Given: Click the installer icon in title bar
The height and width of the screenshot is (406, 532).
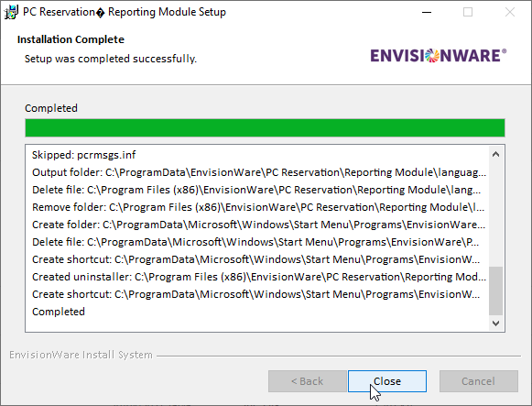Looking at the screenshot, I should point(11,12).
